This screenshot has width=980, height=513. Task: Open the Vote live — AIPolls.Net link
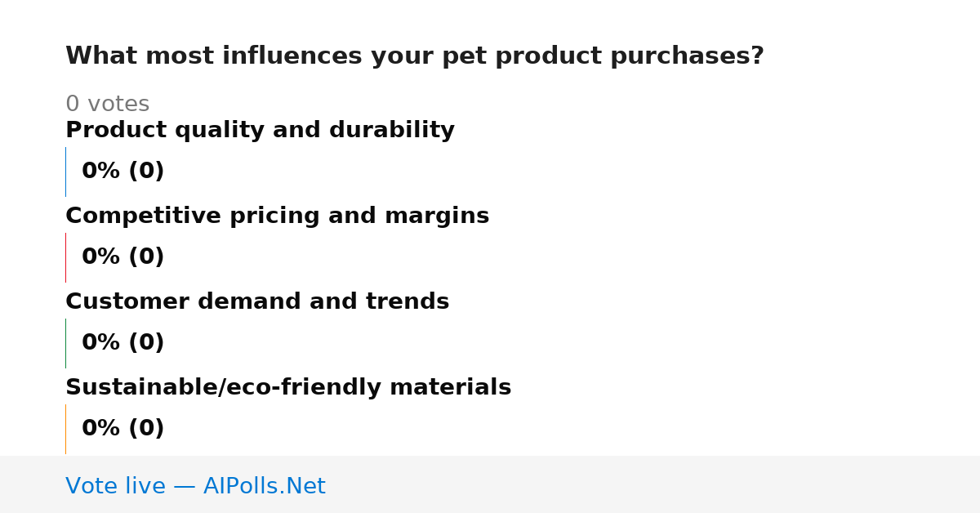point(195,486)
